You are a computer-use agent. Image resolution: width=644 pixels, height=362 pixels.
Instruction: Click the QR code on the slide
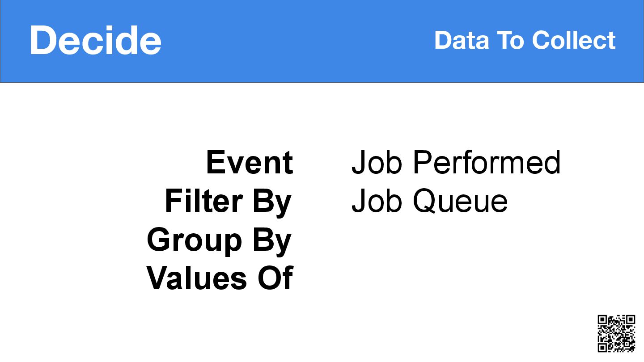[x=617, y=333]
